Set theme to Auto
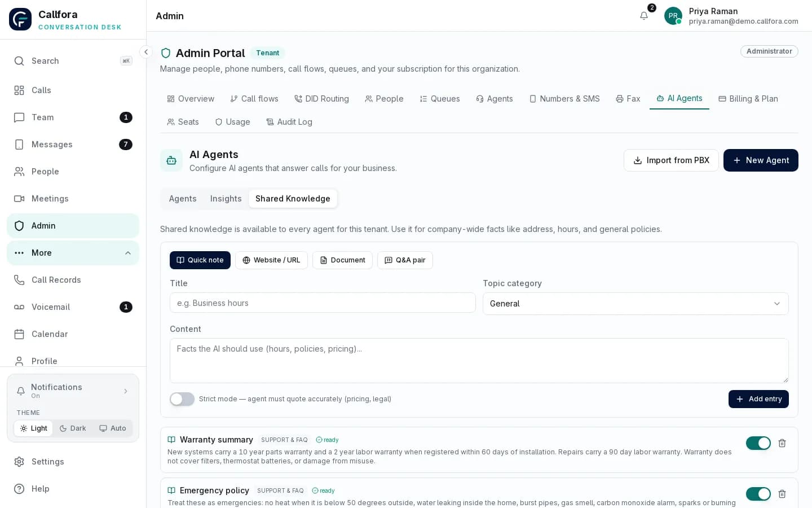Screen dimensions: 812x508 click(113, 428)
